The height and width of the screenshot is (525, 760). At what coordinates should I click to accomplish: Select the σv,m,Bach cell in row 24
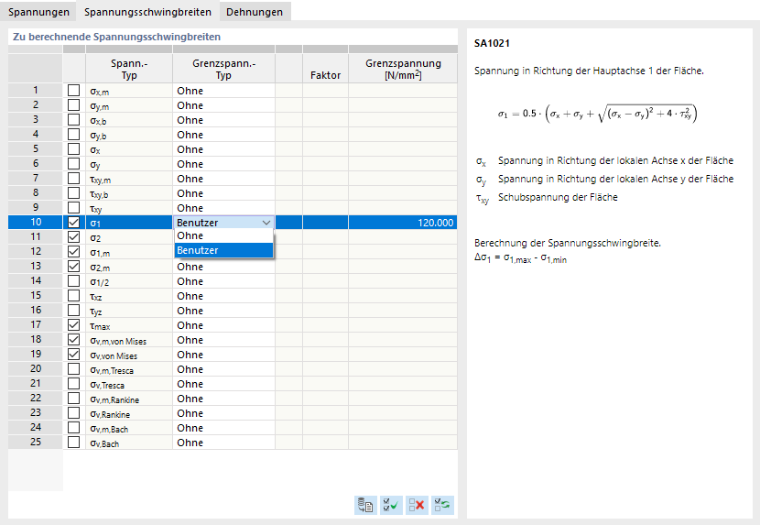(x=129, y=428)
